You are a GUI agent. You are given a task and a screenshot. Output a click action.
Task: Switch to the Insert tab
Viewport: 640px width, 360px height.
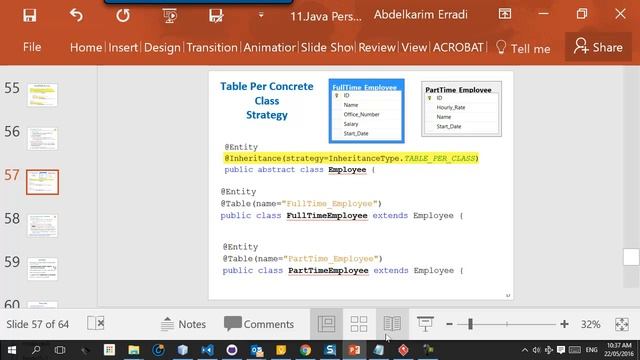pyautogui.click(x=123, y=47)
